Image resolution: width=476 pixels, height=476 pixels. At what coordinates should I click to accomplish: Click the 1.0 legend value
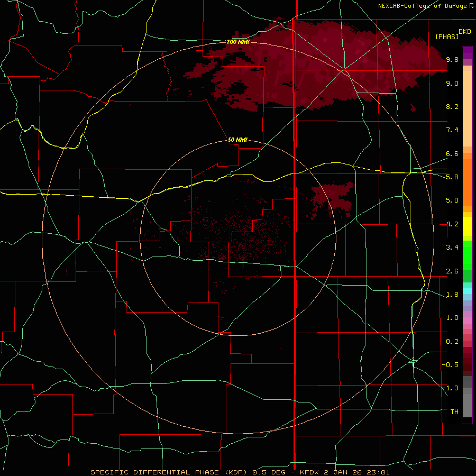[452, 318]
